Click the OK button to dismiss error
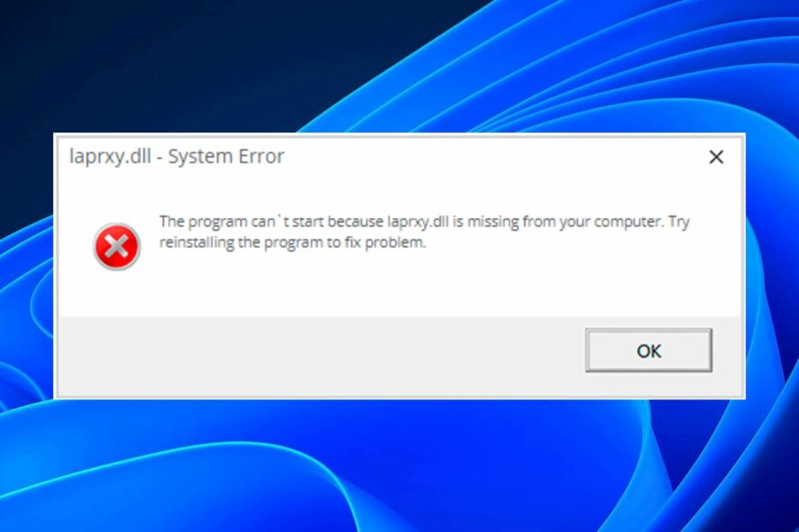The image size is (799, 532). [648, 350]
